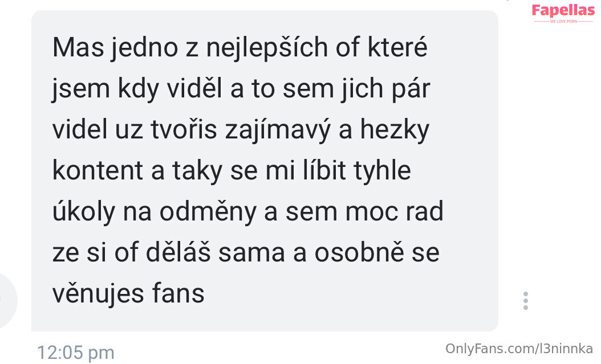Click the word "nejlepších" in the message
Viewport: 601px width, 364px height.
pyautogui.click(x=267, y=48)
